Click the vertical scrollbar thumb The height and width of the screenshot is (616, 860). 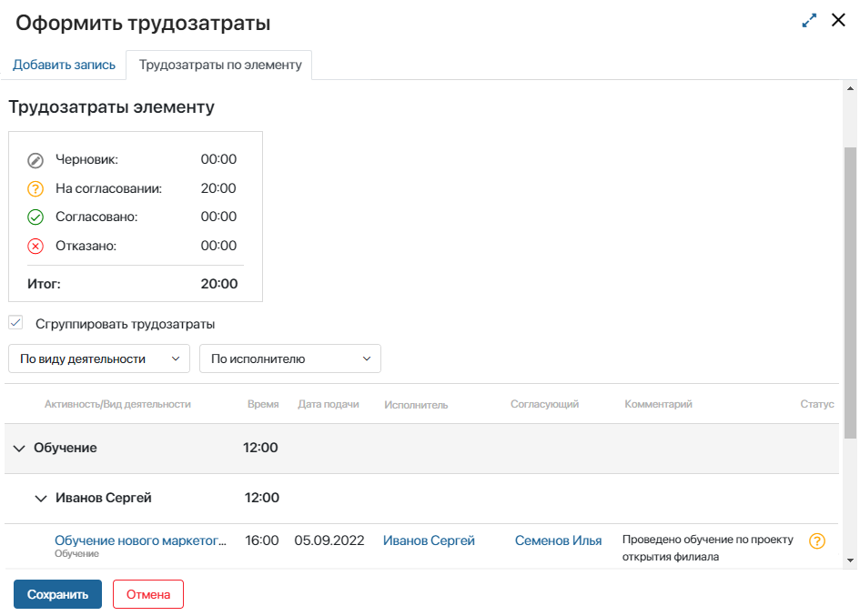(x=851, y=293)
